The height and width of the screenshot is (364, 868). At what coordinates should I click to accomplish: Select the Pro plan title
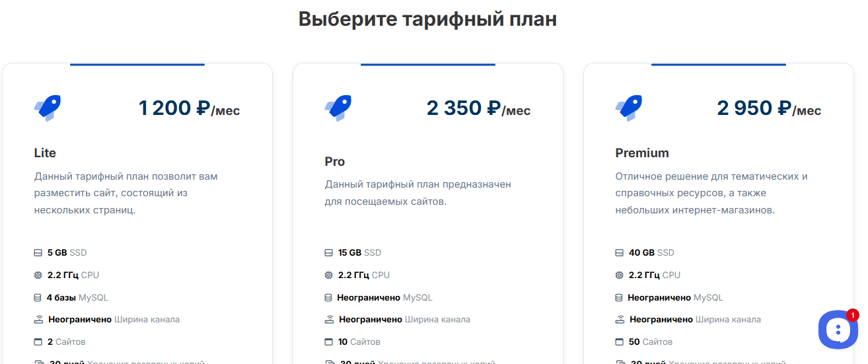click(x=335, y=162)
